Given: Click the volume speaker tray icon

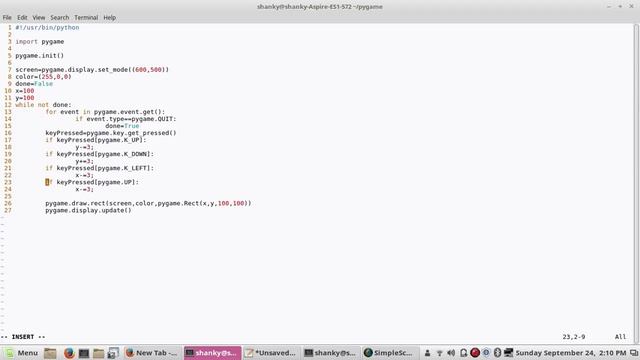Looking at the screenshot, I should click(x=451, y=353).
